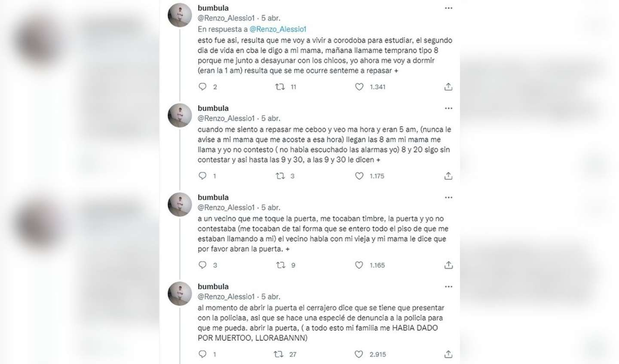This screenshot has height=364, width=619.
Task: Retweet the tweet showing 27 retweets
Action: click(279, 354)
